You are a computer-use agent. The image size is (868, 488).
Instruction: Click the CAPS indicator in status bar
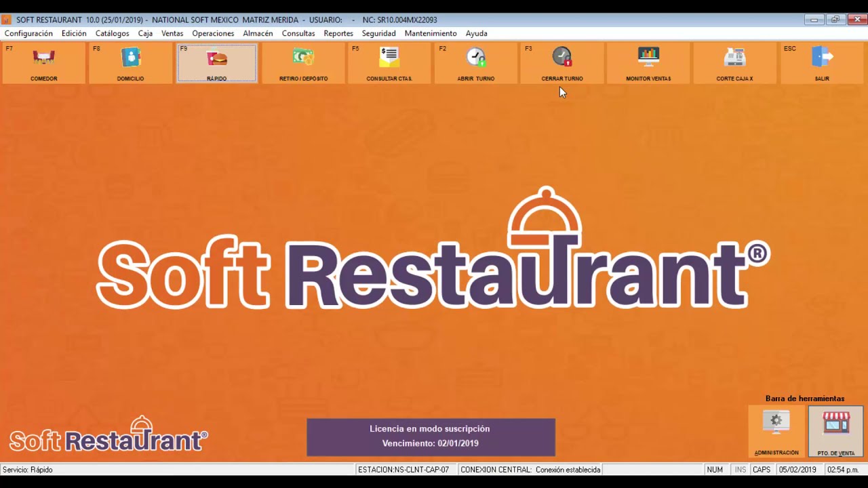[762, 470]
